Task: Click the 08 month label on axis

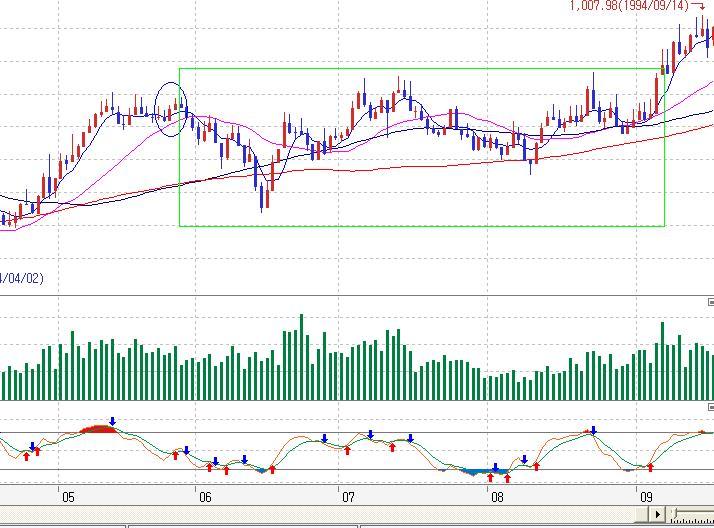Action: tap(497, 497)
